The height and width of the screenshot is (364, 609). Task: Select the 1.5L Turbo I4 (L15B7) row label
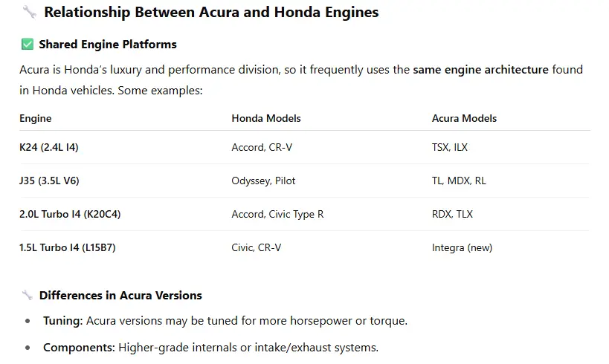68,247
